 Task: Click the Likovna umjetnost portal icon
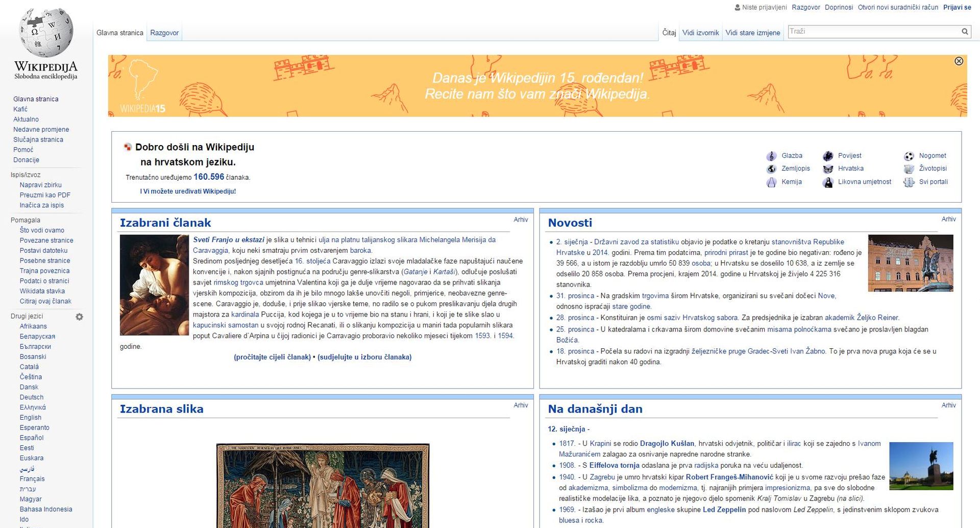pos(828,182)
